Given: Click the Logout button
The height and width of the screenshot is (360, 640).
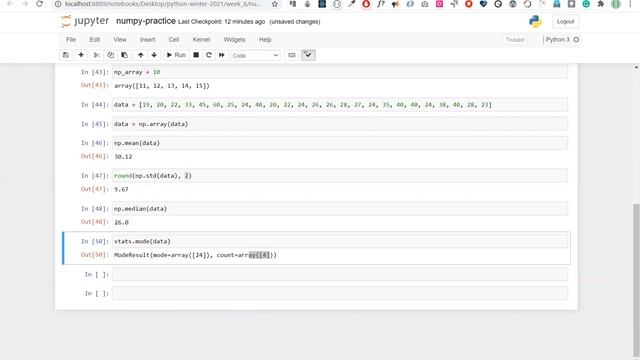Looking at the screenshot, I should 565,22.
